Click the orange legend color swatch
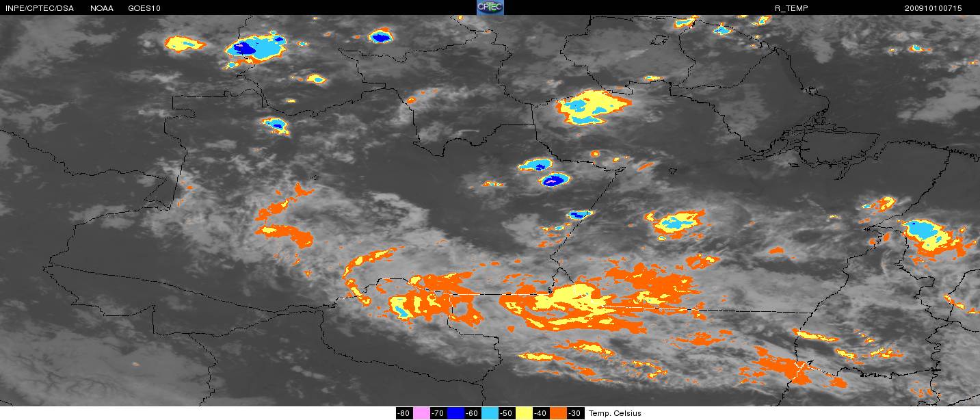Viewport: 980px width, 420px height. (558, 413)
